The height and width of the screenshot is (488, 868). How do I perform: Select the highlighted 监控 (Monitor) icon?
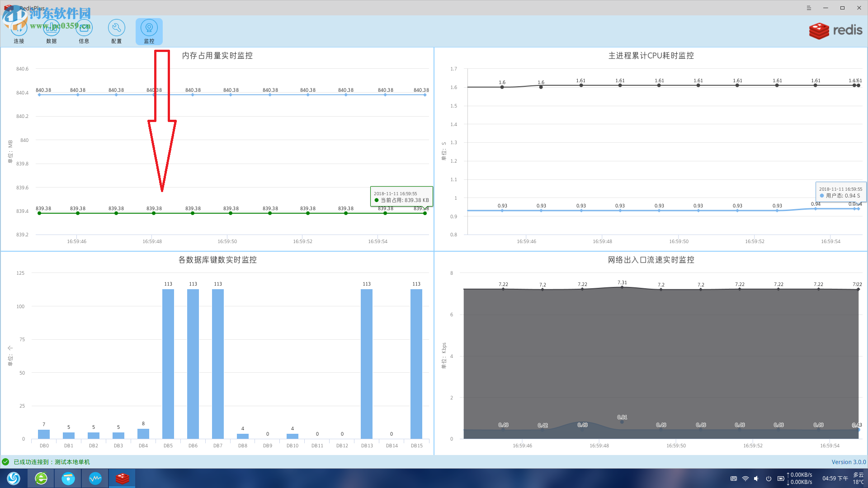149,28
